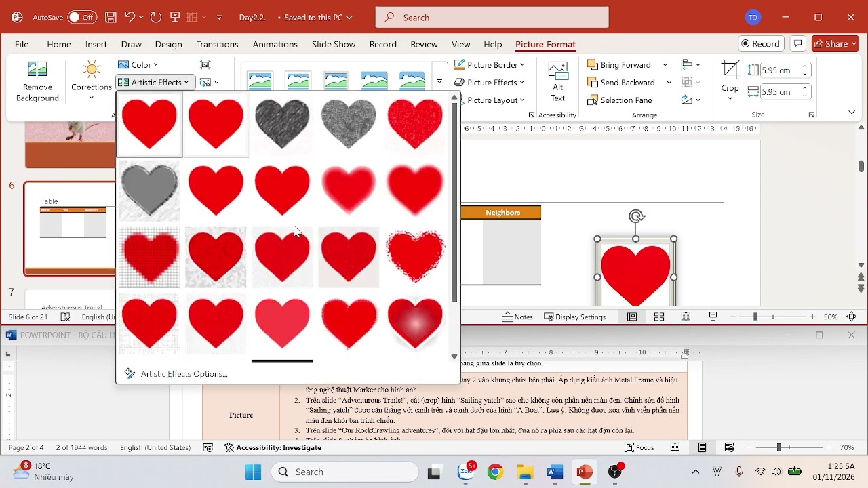Apply the heart effect with glowing white center
The width and height of the screenshot is (868, 488).
point(415,323)
